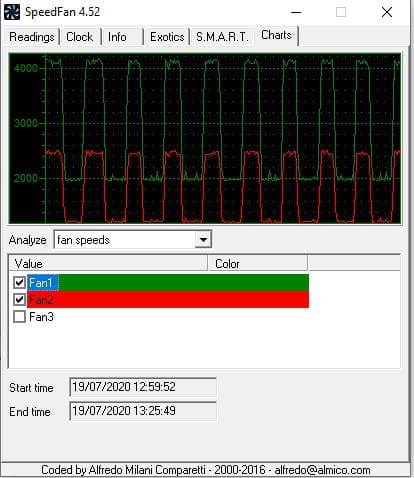Open the Clock tab

pyautogui.click(x=79, y=37)
